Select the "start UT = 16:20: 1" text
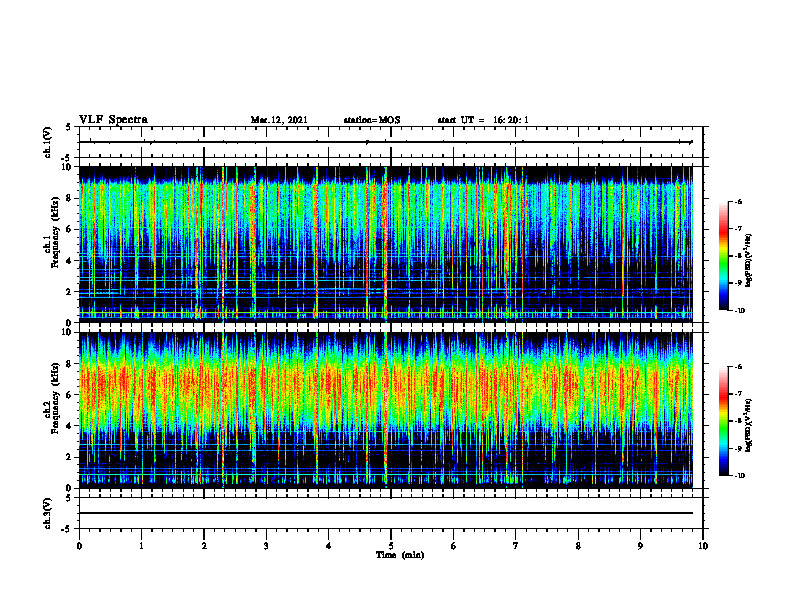The image size is (792, 612). tap(483, 120)
